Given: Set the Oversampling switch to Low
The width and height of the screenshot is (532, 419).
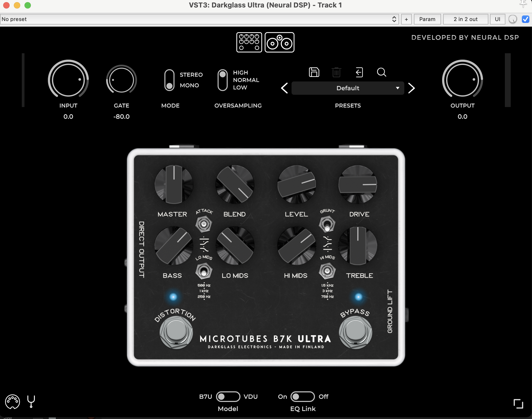Looking at the screenshot, I should coord(222,87).
